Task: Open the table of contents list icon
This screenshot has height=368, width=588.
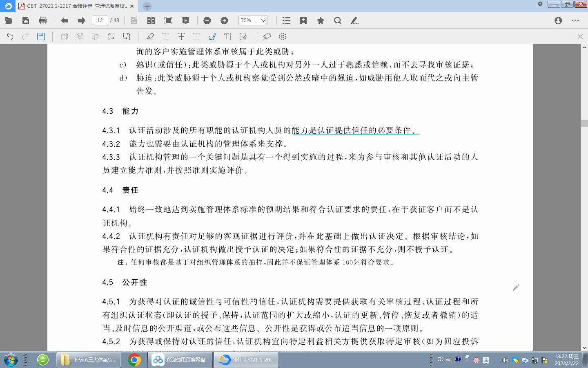Action: tap(286, 20)
